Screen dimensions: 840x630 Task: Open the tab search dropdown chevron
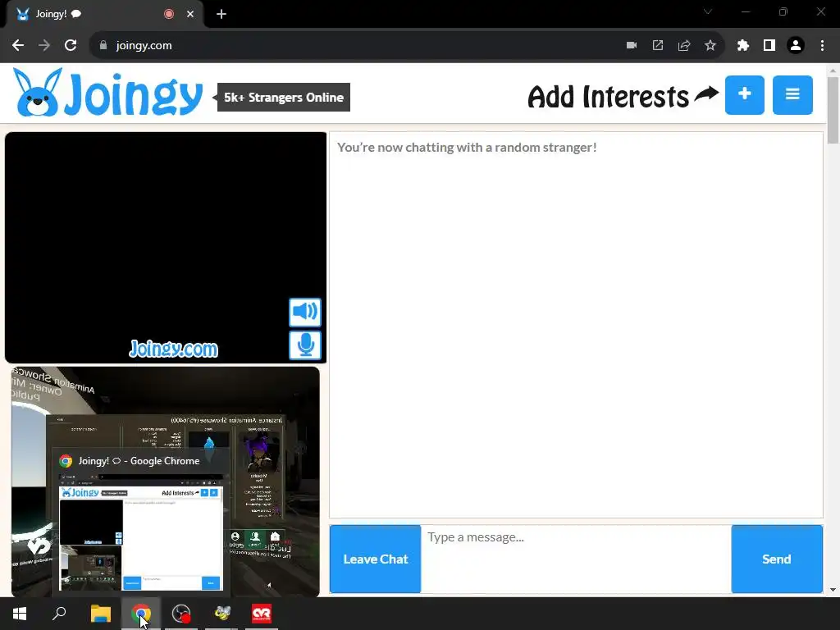pos(708,11)
